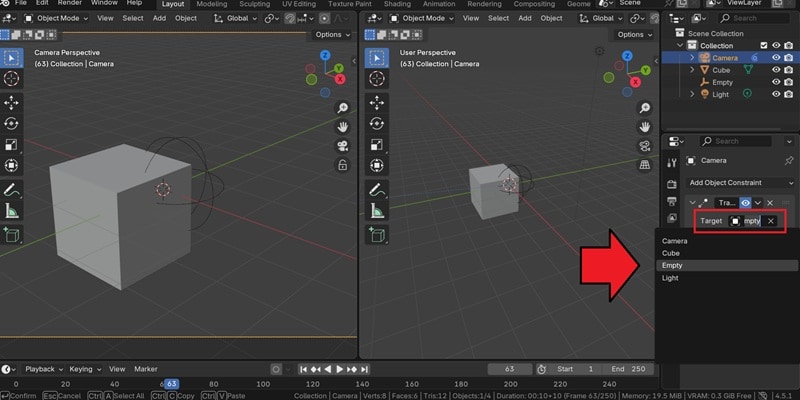Open the Render properties tab
800x400 pixels.
(x=671, y=184)
